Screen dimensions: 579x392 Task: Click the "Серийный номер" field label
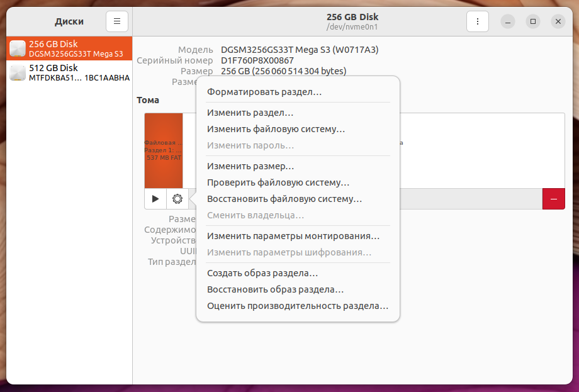(175, 60)
